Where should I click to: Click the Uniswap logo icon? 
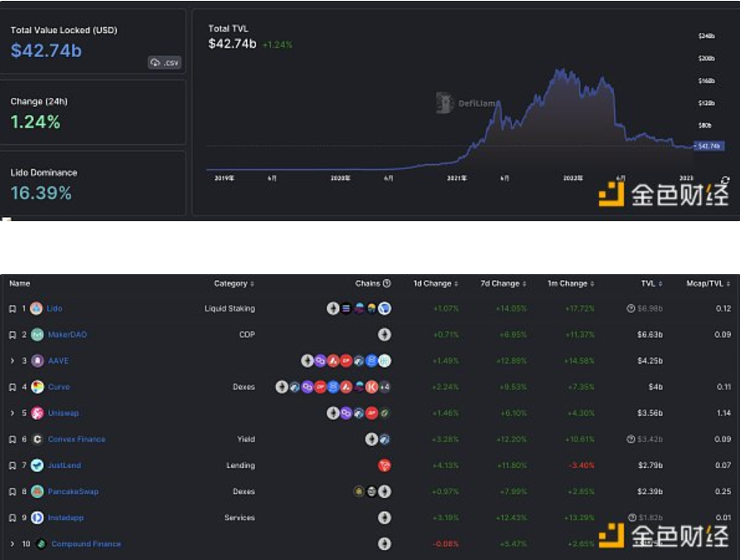tap(37, 413)
